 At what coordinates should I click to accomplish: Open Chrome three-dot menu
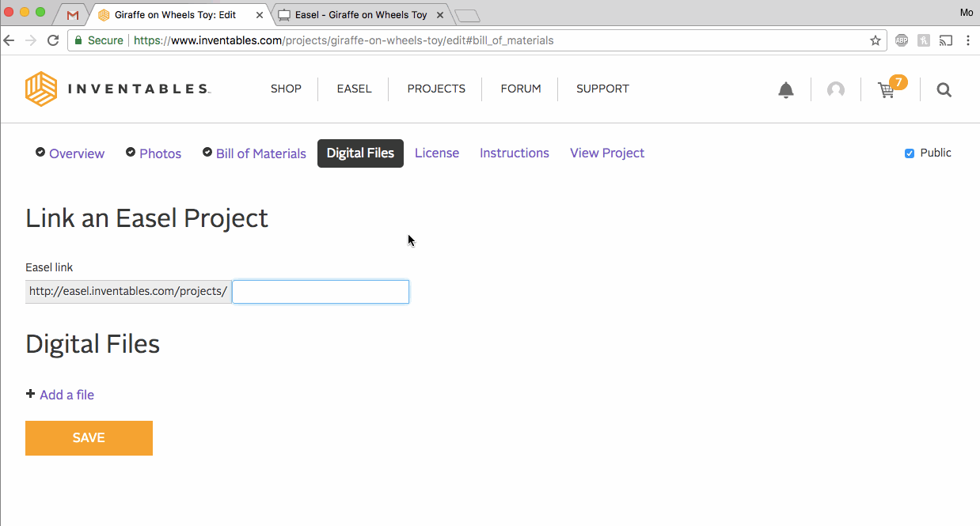[x=968, y=40]
